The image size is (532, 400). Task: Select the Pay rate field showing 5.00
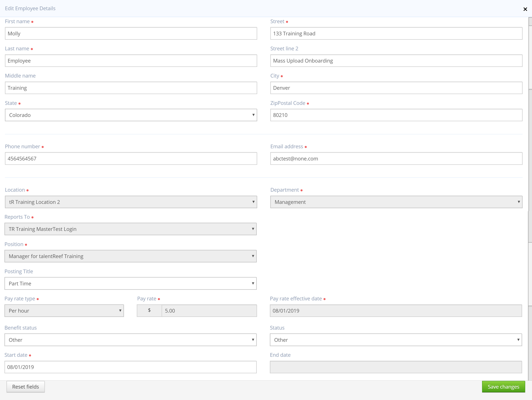[x=209, y=311]
